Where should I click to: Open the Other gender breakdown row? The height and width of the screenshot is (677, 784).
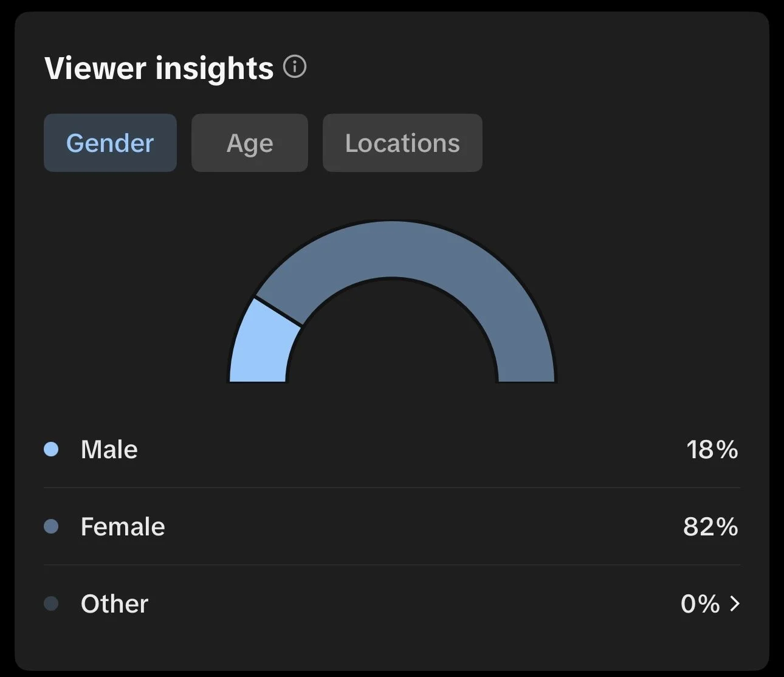[392, 603]
